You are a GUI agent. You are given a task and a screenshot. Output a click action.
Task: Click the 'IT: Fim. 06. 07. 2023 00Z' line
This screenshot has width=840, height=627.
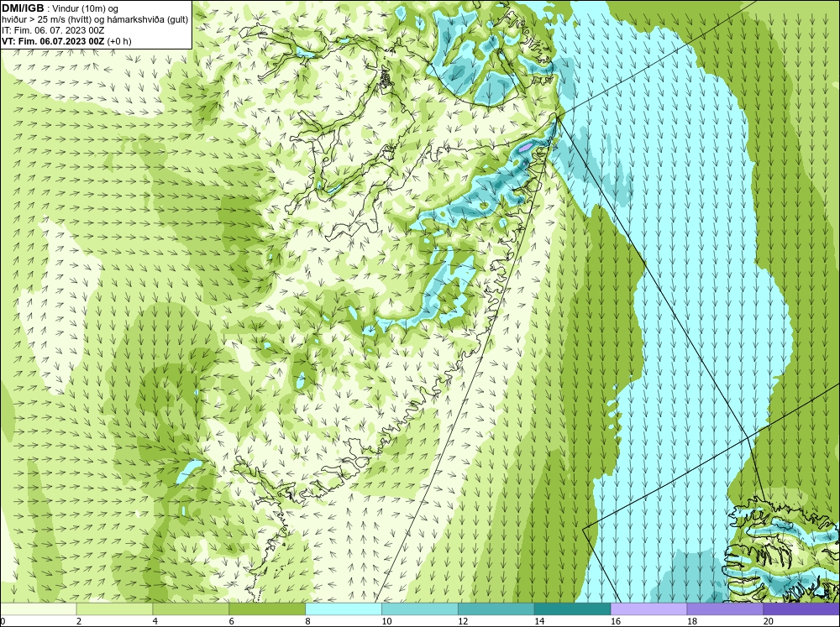pos(53,30)
